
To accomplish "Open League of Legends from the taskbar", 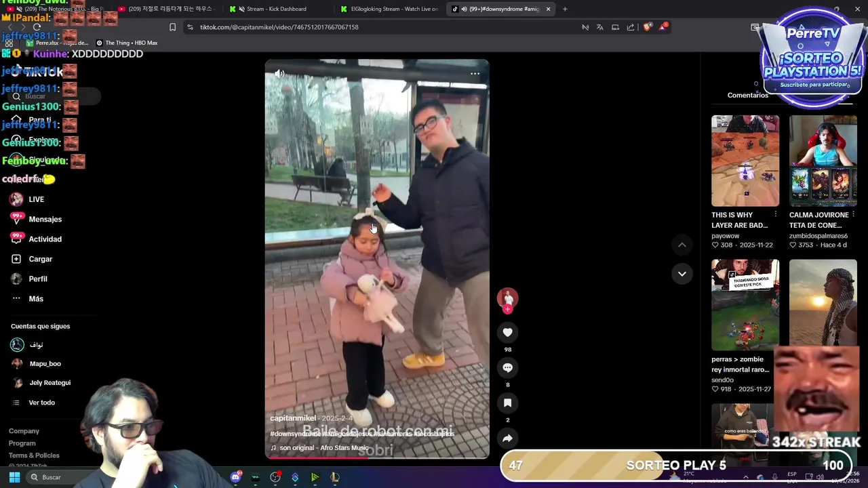I will click(334, 477).
